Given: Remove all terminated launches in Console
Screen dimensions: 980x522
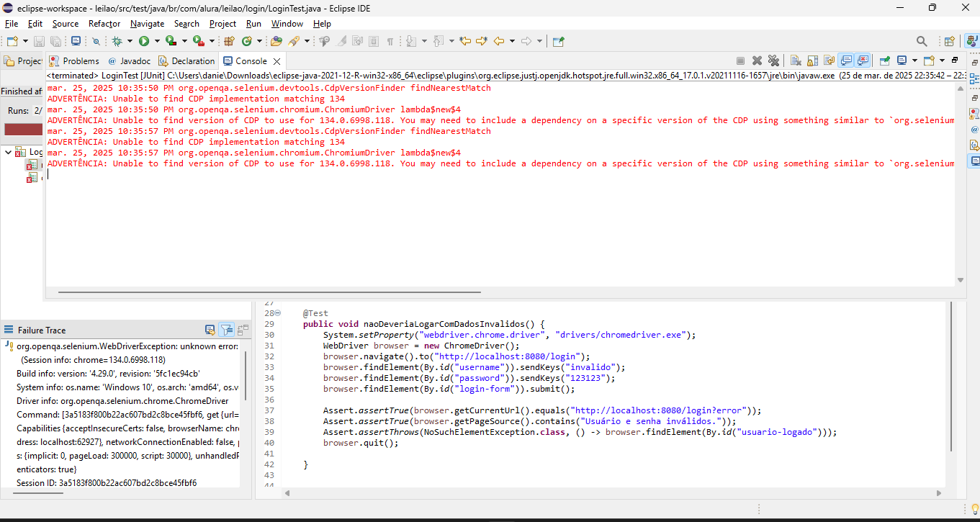Looking at the screenshot, I should tap(773, 61).
